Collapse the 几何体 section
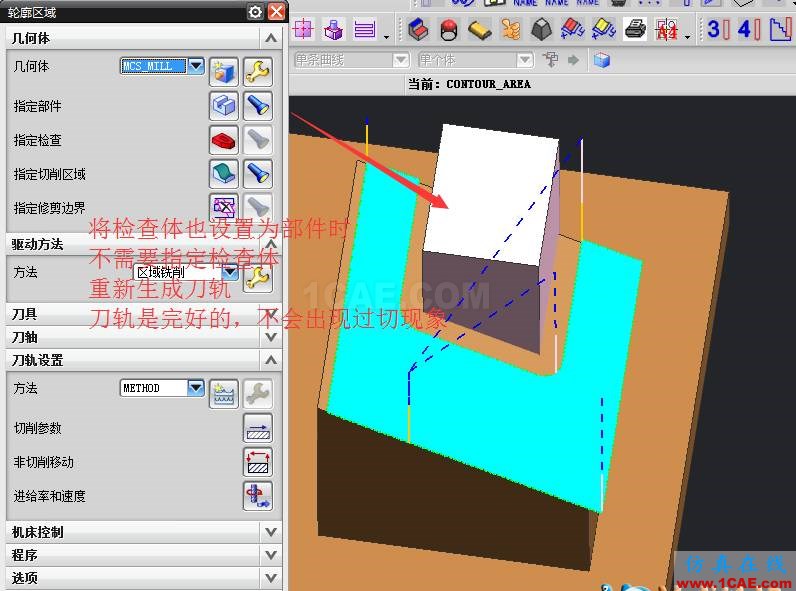The height and width of the screenshot is (591, 796). tap(271, 38)
